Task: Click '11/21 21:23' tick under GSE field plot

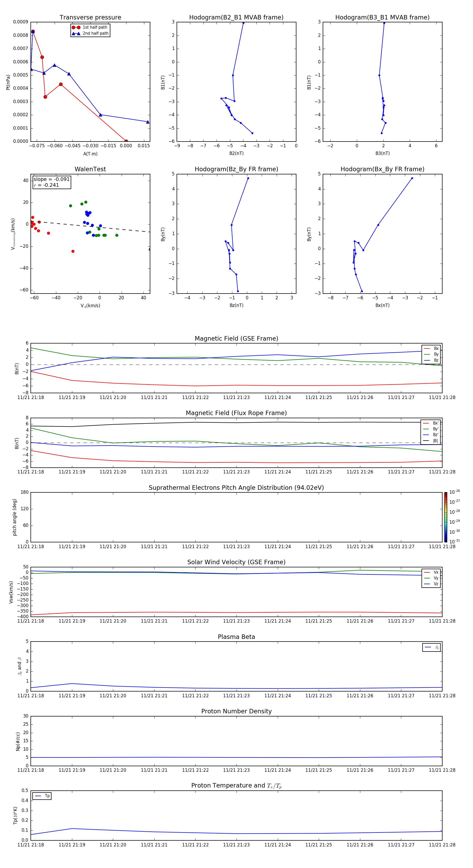Action: (236, 398)
